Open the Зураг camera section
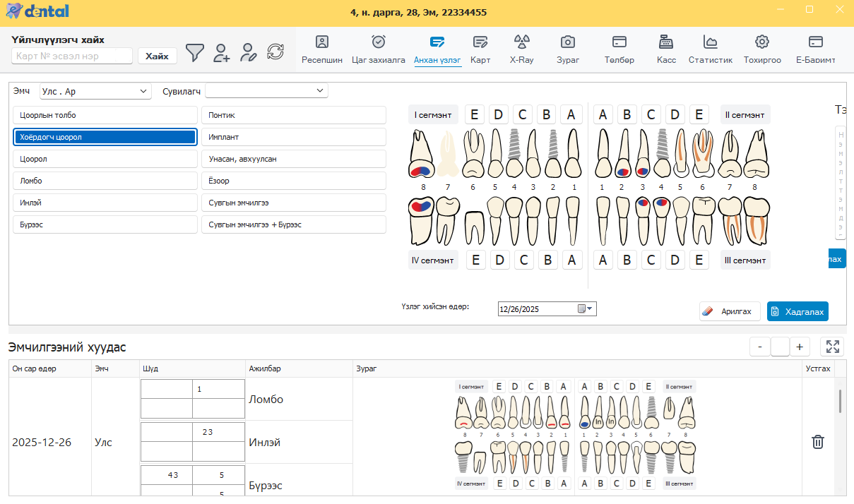 coord(567,49)
